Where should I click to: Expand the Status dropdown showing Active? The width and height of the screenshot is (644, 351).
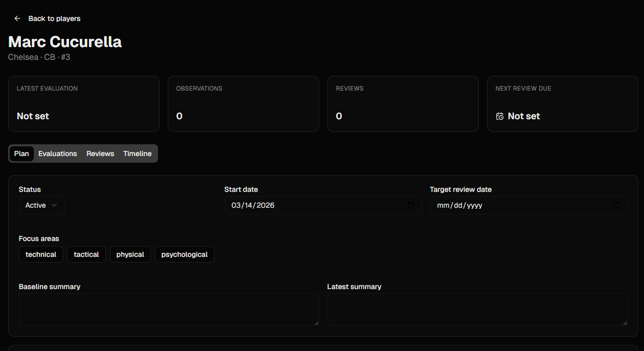tap(41, 205)
